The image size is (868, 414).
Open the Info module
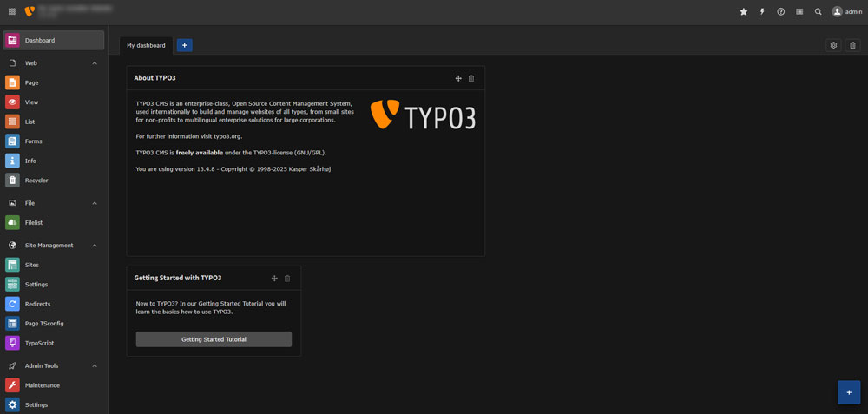(54, 161)
